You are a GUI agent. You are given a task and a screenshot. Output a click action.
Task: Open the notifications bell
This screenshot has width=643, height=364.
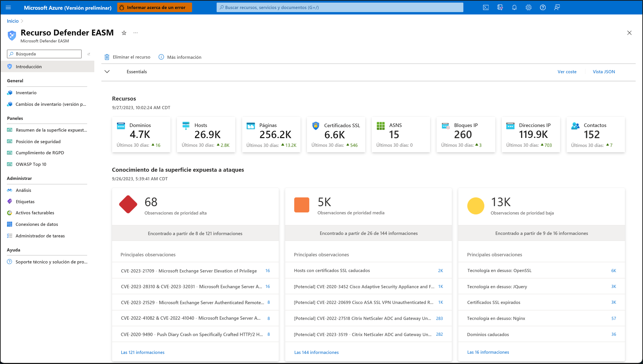[514, 8]
